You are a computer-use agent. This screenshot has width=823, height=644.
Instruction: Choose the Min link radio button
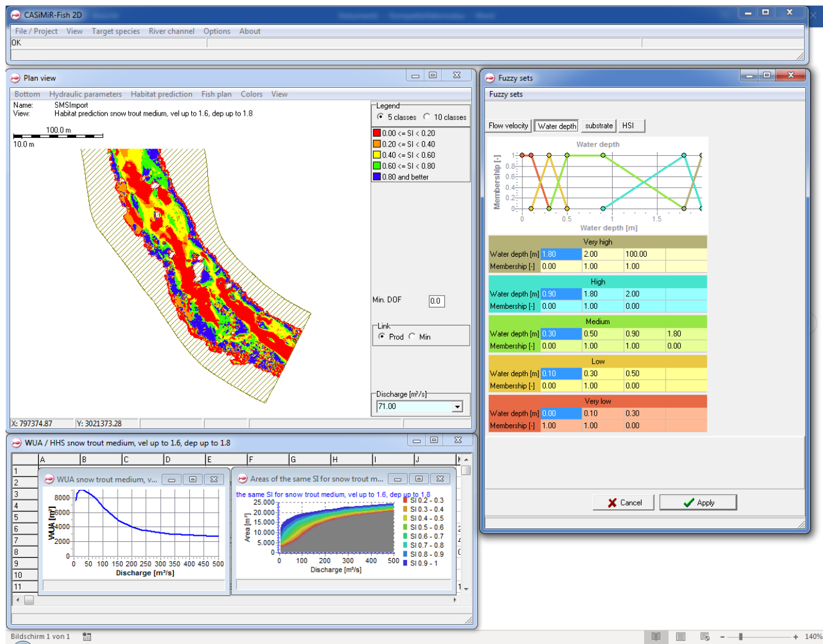point(412,337)
